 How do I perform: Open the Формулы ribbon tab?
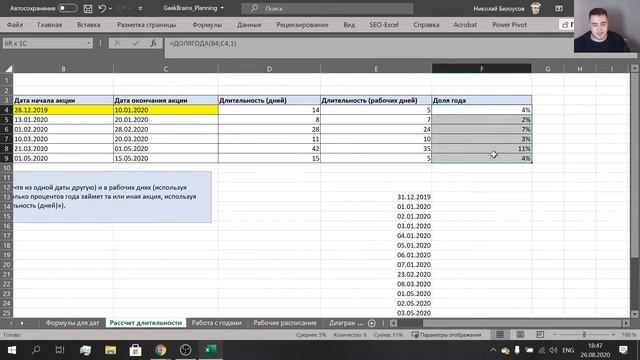[207, 25]
